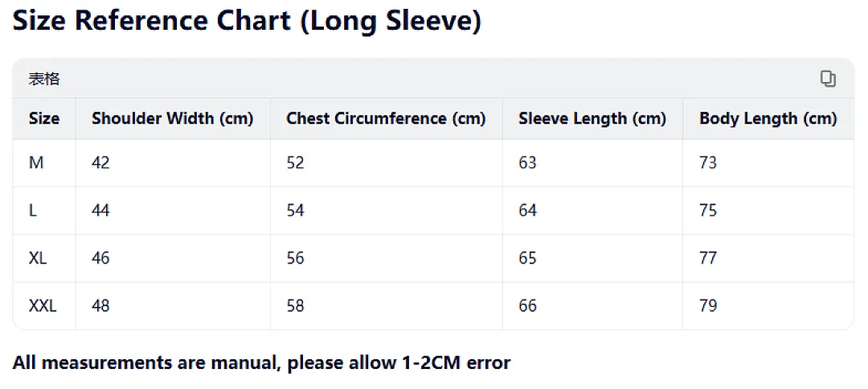Click the measurement error note text
The width and height of the screenshot is (868, 389).
[261, 362]
